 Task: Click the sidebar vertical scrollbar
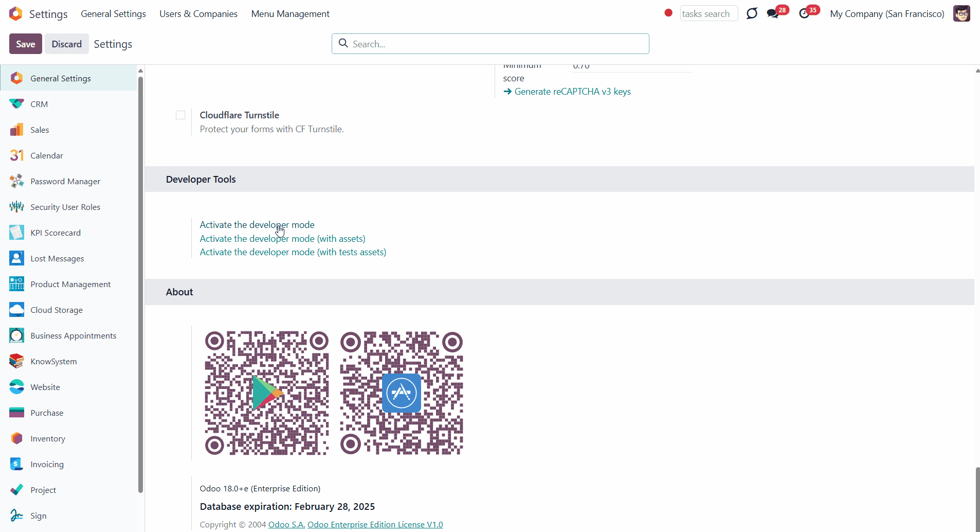click(140, 284)
